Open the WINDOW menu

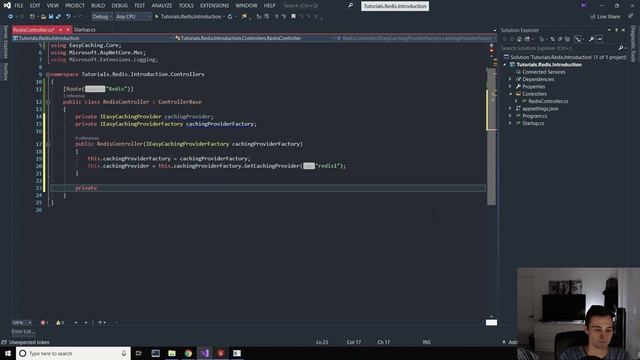pyautogui.click(x=246, y=6)
